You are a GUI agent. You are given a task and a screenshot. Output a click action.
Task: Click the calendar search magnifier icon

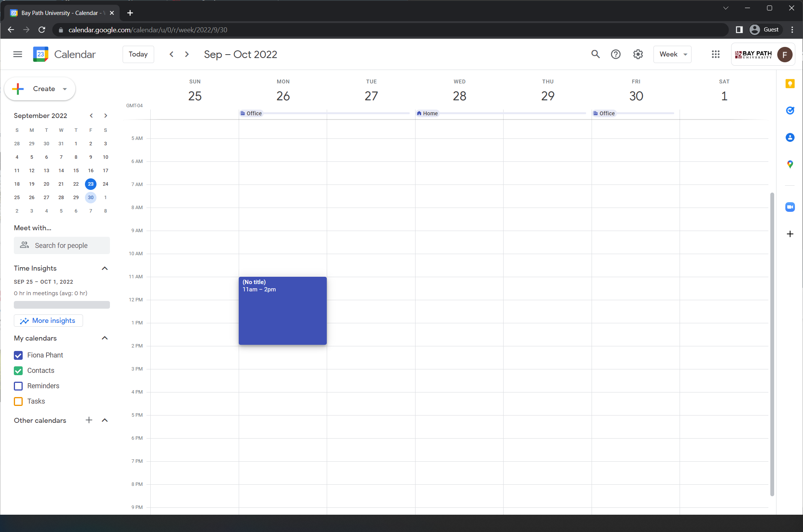(x=595, y=54)
